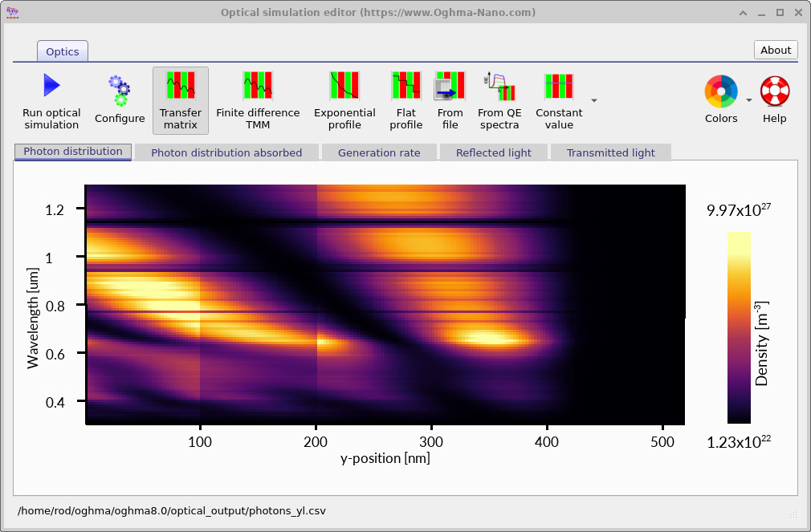Viewport: 811px width, 532px height.
Task: Click the Density [m-3] colorbar label
Action: click(x=761, y=343)
